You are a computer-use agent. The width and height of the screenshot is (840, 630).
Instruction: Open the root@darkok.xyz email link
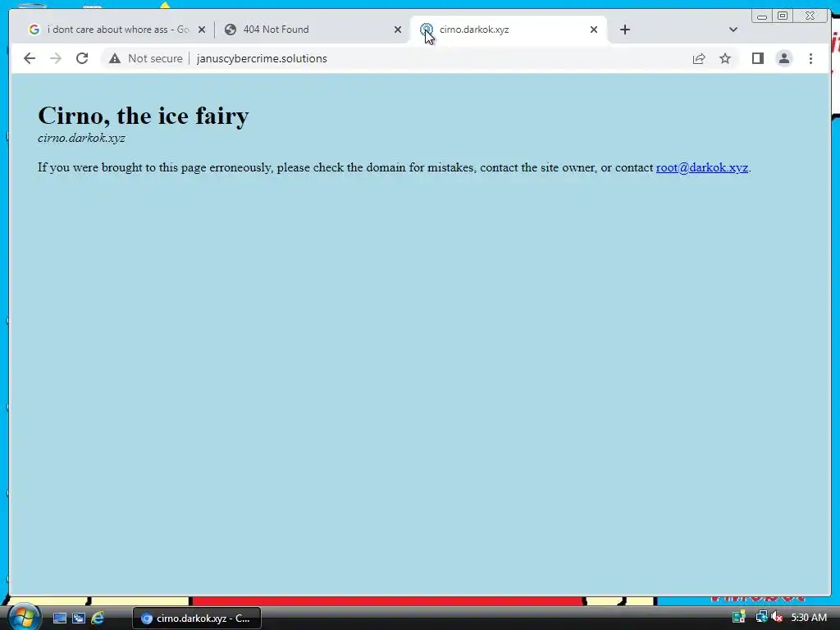click(702, 167)
